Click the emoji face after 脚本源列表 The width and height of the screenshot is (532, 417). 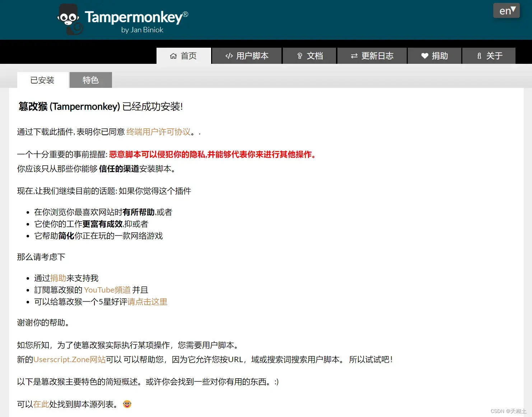tap(127, 404)
